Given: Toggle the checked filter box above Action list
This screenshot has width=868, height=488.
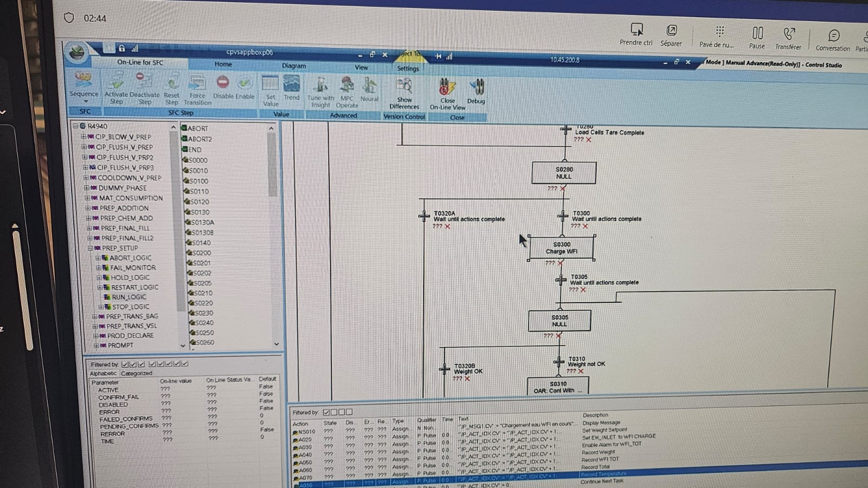Looking at the screenshot, I should click(x=327, y=412).
